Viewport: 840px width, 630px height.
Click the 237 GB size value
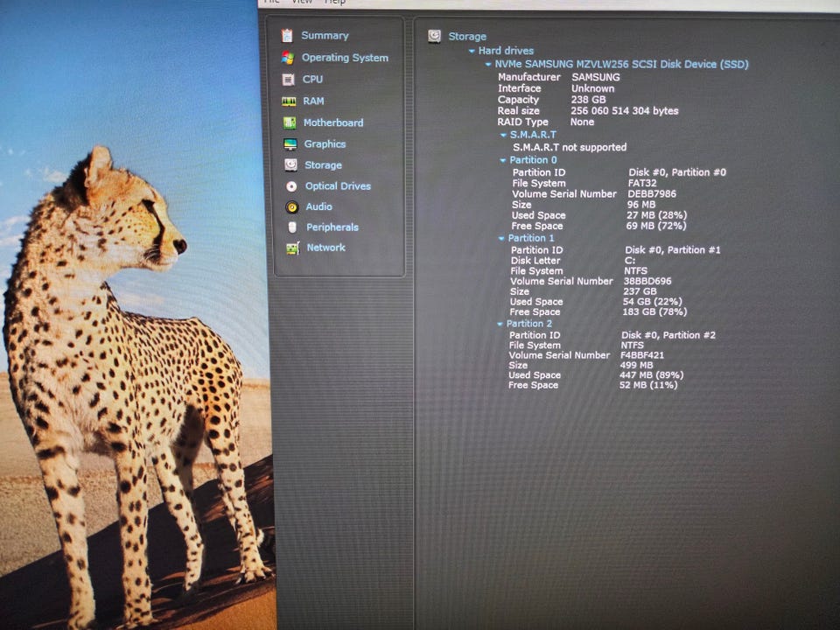point(640,291)
